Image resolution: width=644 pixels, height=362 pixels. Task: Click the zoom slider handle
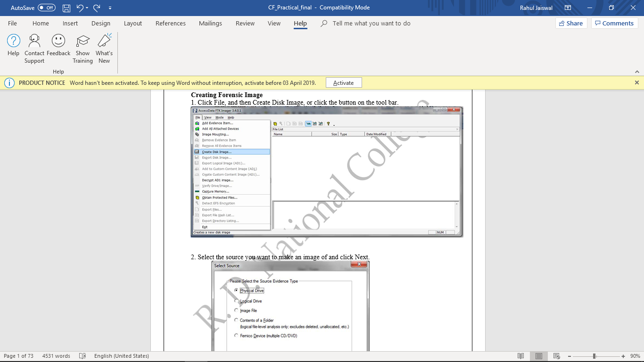point(594,356)
